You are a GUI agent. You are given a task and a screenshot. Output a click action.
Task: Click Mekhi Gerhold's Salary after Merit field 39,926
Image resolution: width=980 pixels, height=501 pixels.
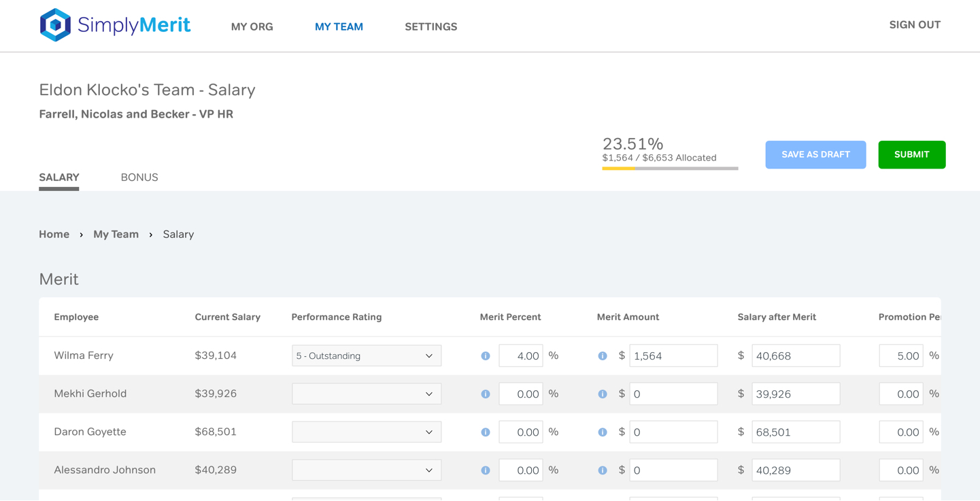coord(796,394)
